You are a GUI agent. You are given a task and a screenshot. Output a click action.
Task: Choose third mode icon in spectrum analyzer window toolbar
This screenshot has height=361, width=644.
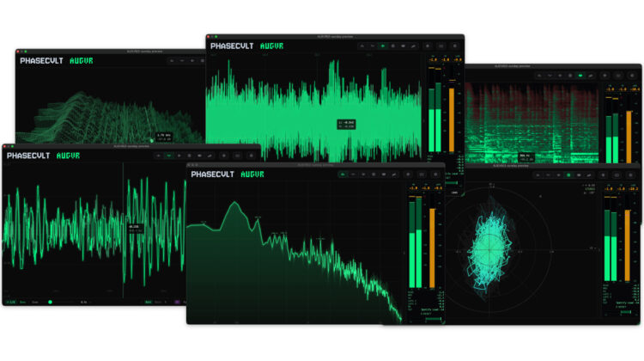361,174
